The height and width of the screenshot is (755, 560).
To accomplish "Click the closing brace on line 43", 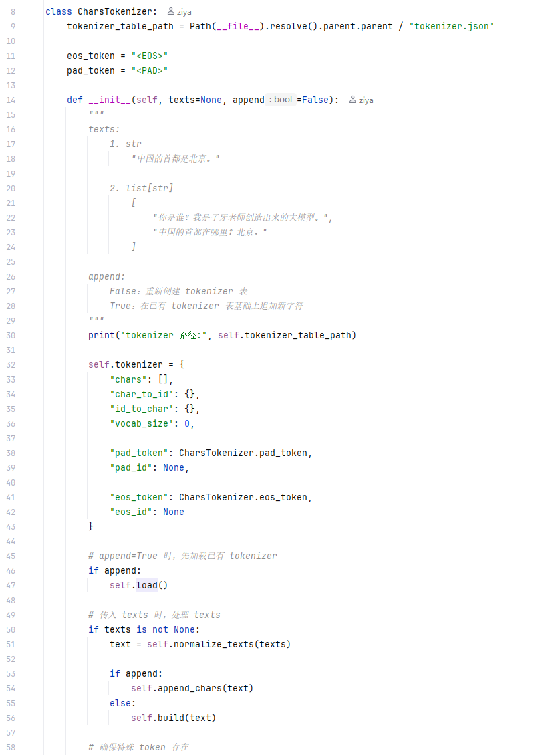I will point(90,526).
